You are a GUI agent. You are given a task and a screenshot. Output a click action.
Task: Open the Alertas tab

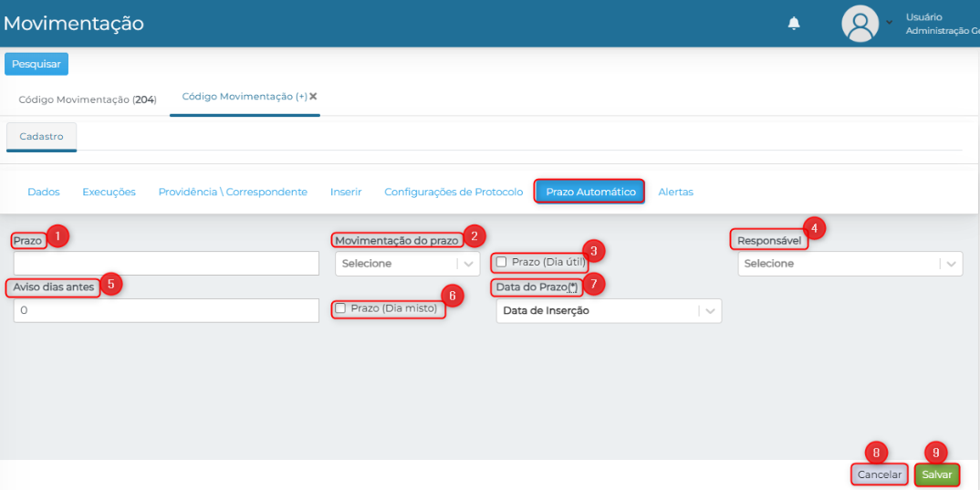[x=675, y=192]
